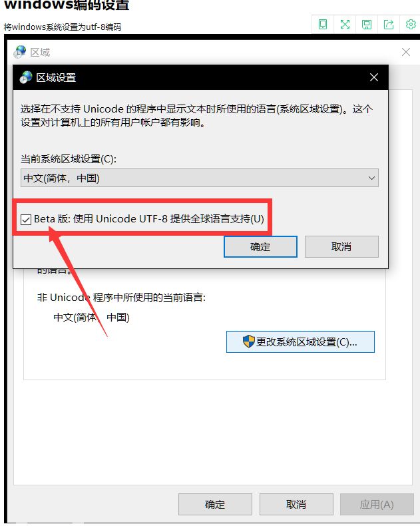Close the 区域设置 dialog with X
The image size is (420, 526).
point(374,77)
